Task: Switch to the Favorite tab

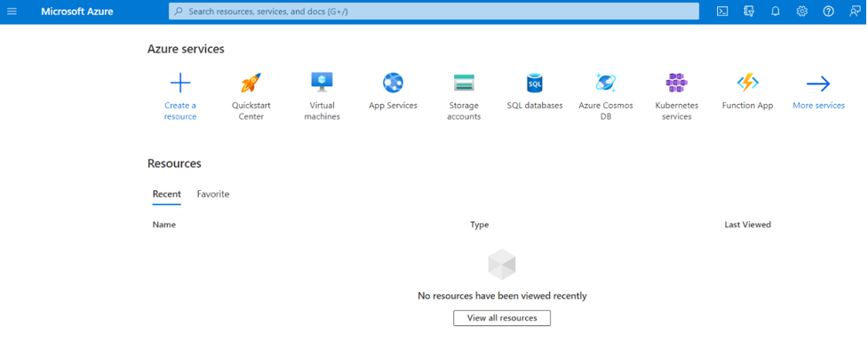Action: tap(213, 195)
